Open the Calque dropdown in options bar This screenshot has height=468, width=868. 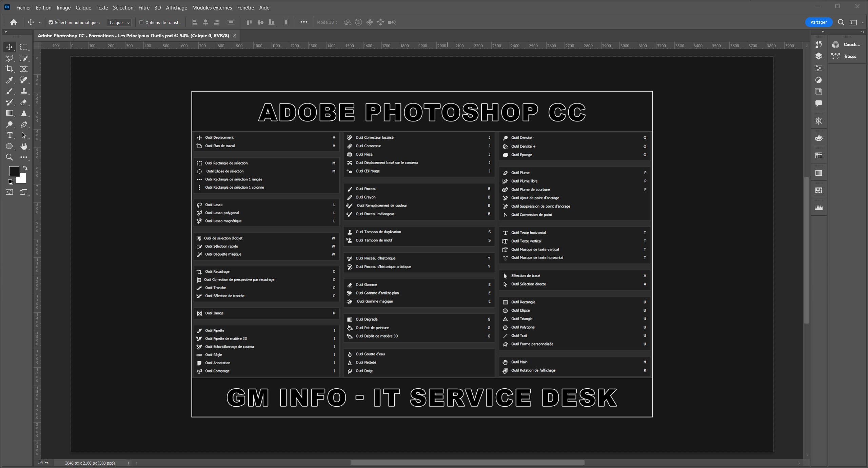pos(119,22)
